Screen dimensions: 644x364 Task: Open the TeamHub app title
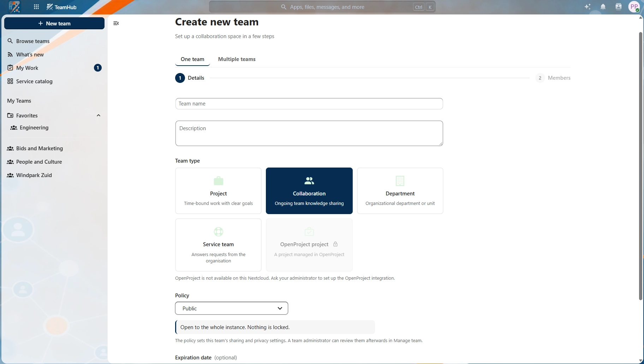point(61,7)
